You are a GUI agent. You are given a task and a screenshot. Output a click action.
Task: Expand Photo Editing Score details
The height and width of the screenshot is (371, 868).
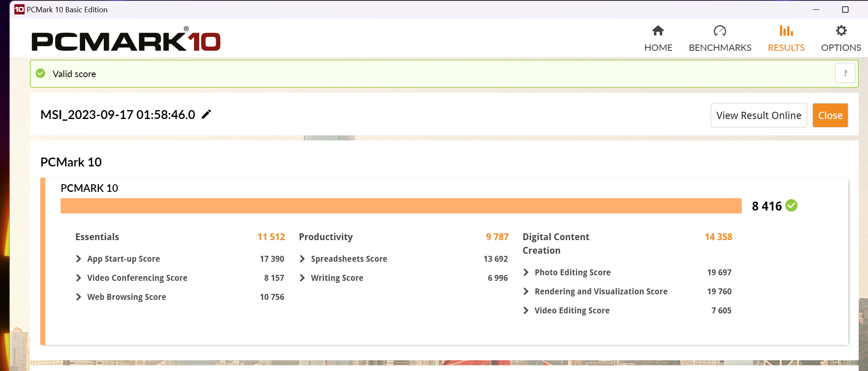(x=526, y=272)
